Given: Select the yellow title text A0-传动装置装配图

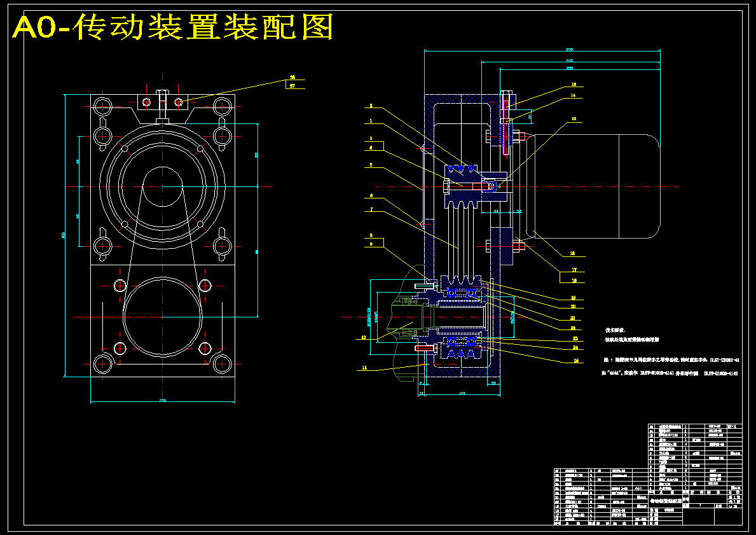Looking at the screenshot, I should pyautogui.click(x=172, y=27).
